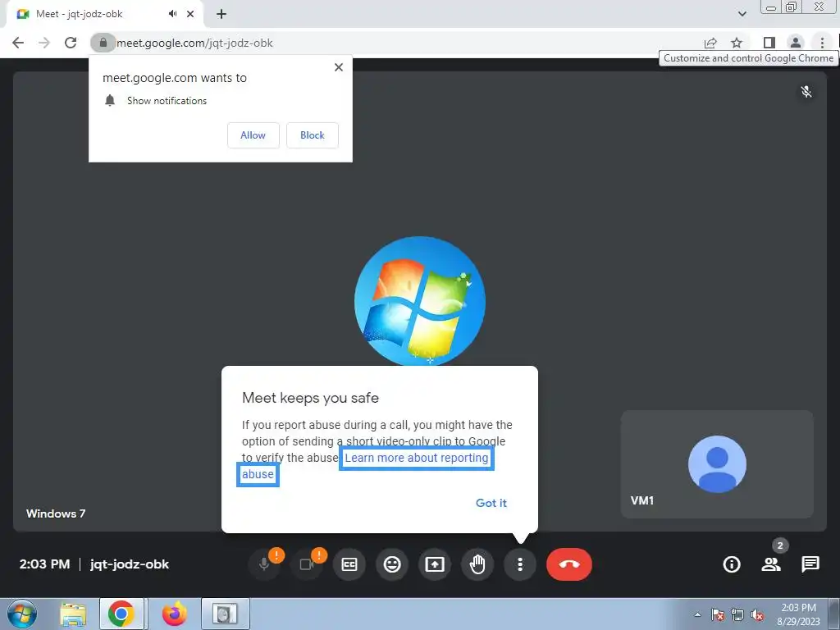Go back with the browser back arrow
The image size is (840, 630).
tap(18, 43)
